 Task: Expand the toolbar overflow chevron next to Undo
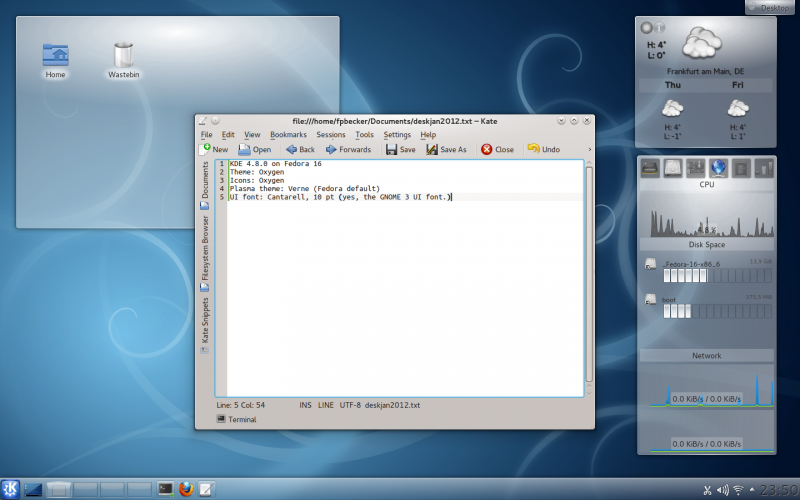590,149
